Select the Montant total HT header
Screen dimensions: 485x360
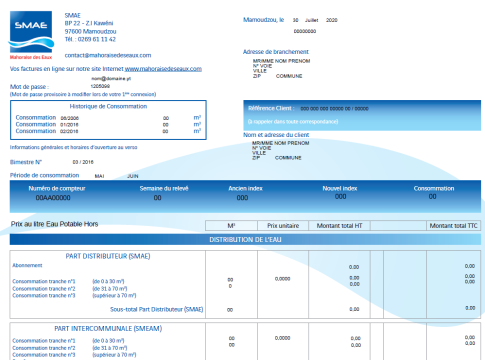pyautogui.click(x=339, y=226)
